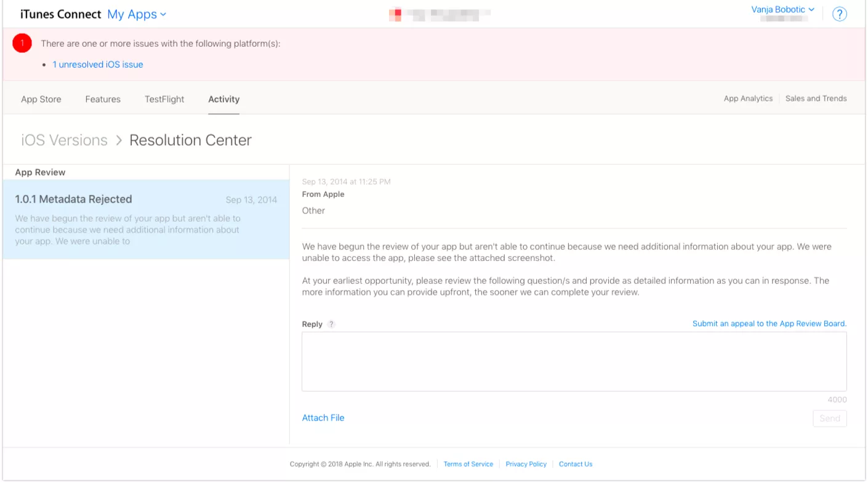
Task: Click the pixelated app icon in header
Action: 395,14
